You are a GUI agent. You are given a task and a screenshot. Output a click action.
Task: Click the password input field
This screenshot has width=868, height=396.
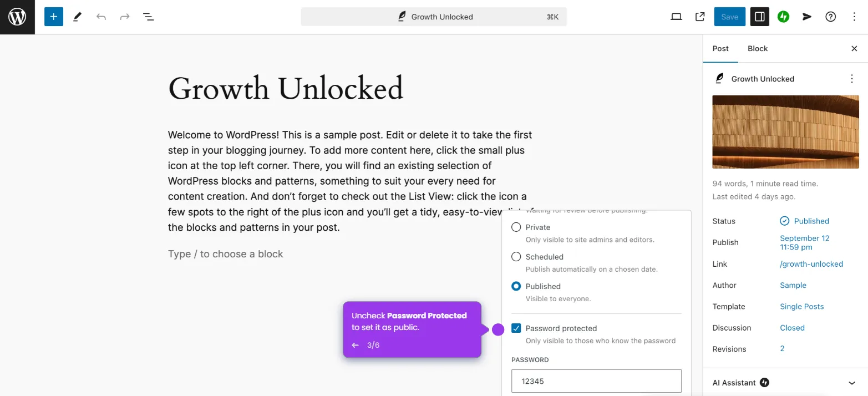click(596, 381)
